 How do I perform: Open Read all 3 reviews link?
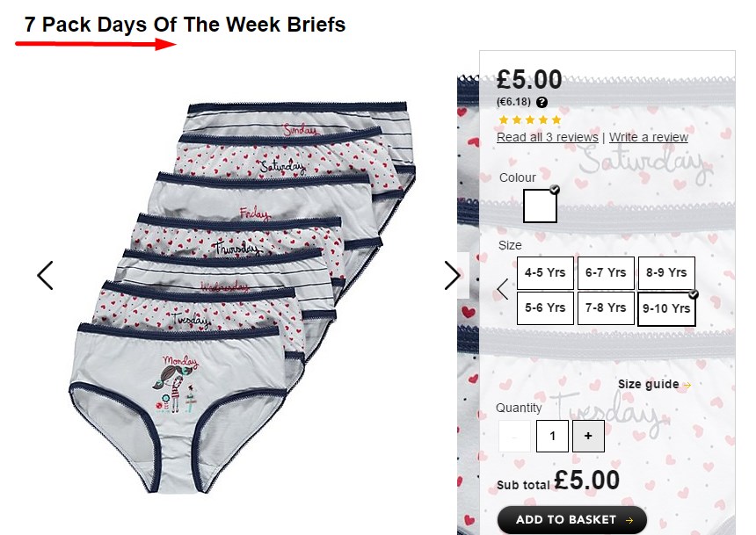548,137
